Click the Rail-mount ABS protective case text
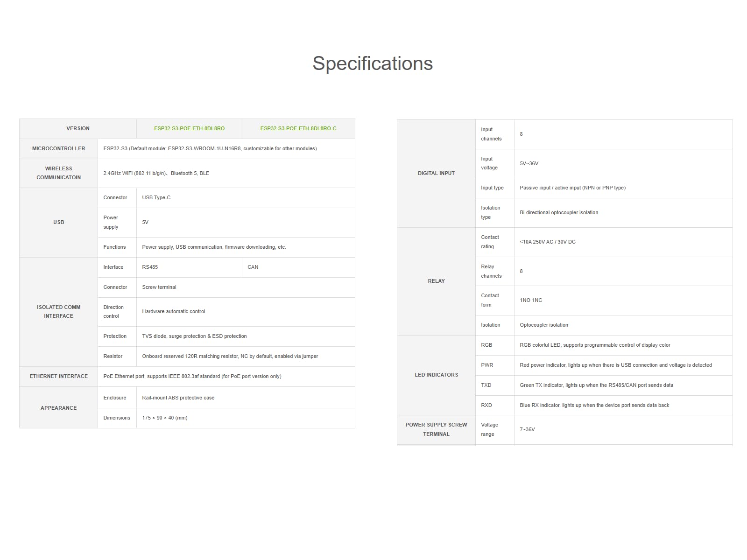Image resolution: width=747 pixels, height=560 pixels. 178,398
